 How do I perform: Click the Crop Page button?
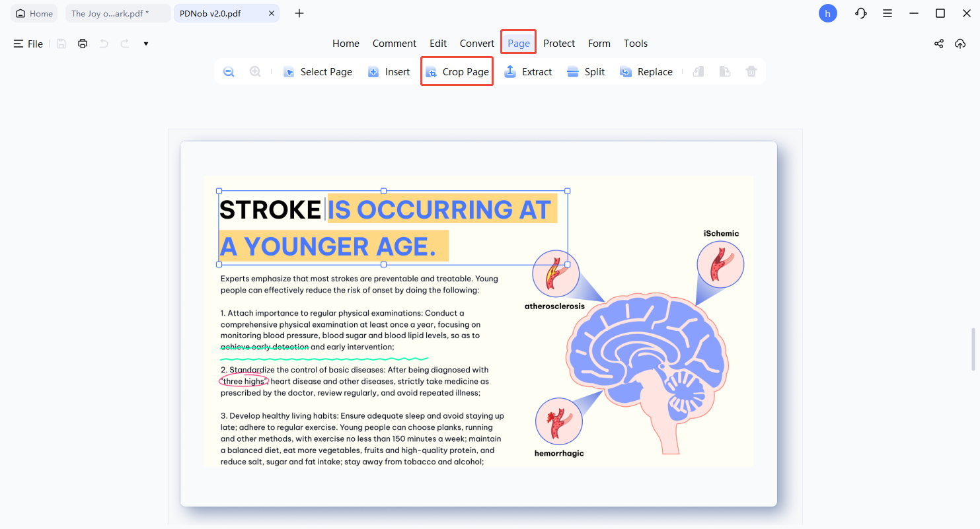(x=457, y=72)
